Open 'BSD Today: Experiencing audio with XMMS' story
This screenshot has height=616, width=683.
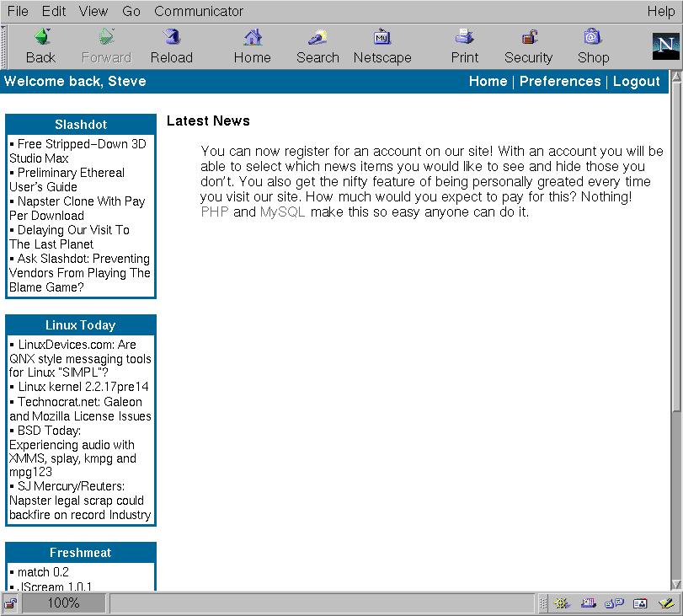pyautogui.click(x=72, y=451)
